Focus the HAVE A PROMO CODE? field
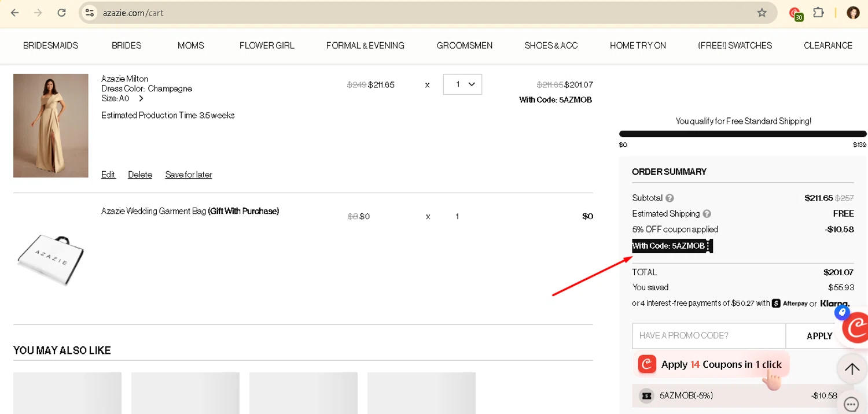Viewport: 868px width, 414px height. click(709, 335)
